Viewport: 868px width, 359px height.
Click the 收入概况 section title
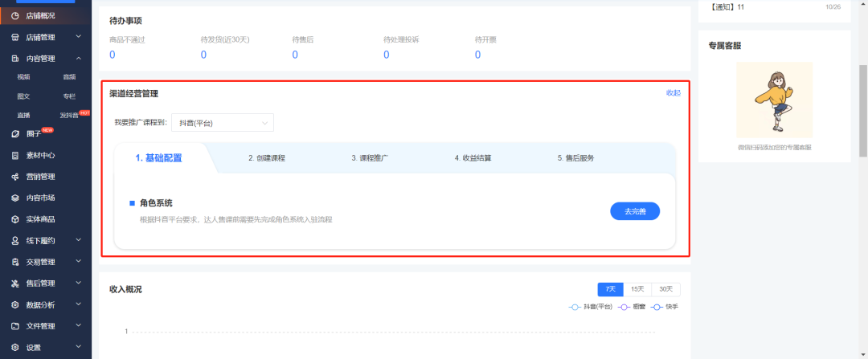(125, 290)
